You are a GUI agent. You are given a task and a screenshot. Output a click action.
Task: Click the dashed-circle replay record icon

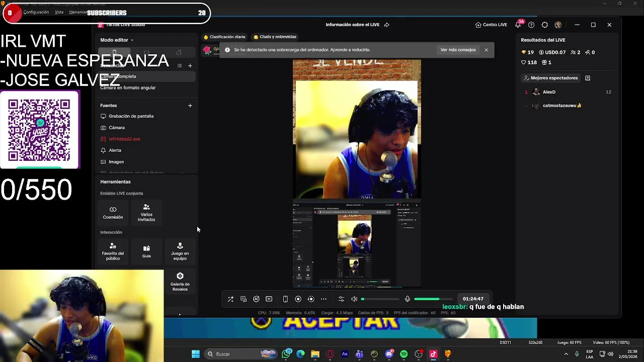click(x=311, y=299)
